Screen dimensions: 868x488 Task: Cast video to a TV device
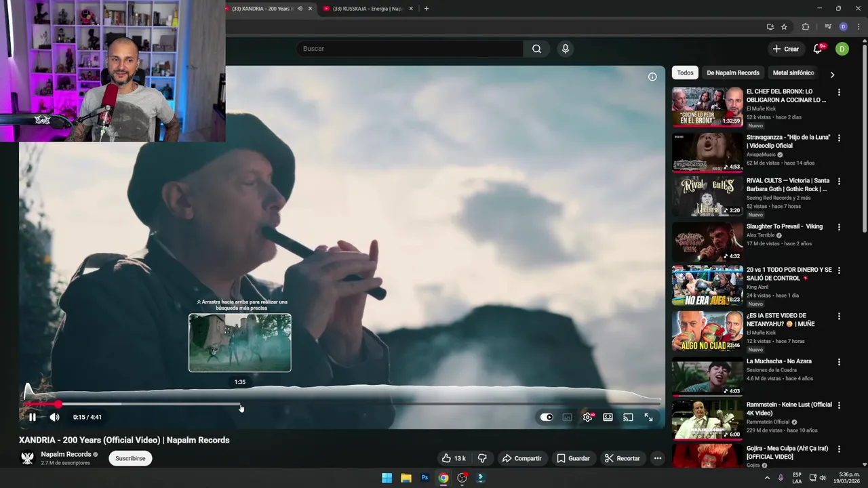(x=629, y=418)
